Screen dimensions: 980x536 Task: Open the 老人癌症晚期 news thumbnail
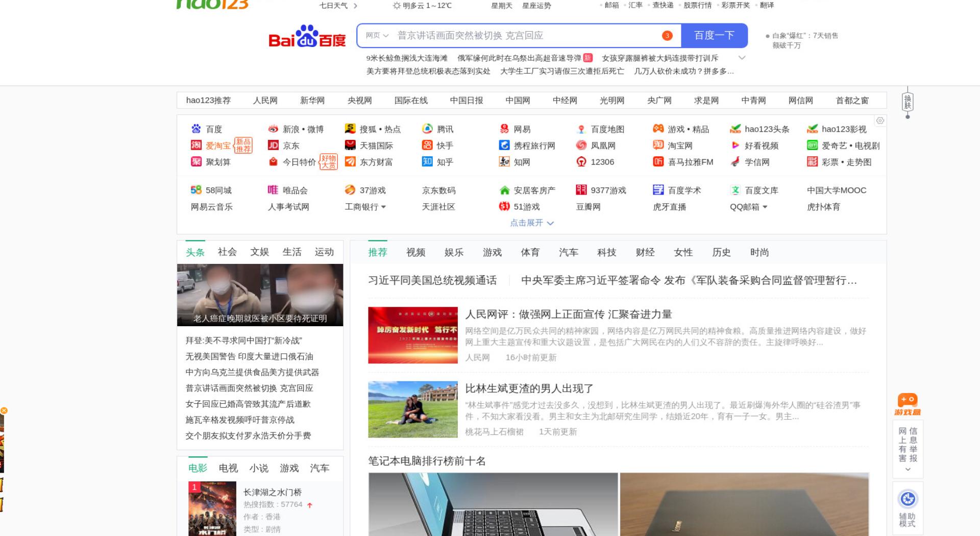coord(260,295)
